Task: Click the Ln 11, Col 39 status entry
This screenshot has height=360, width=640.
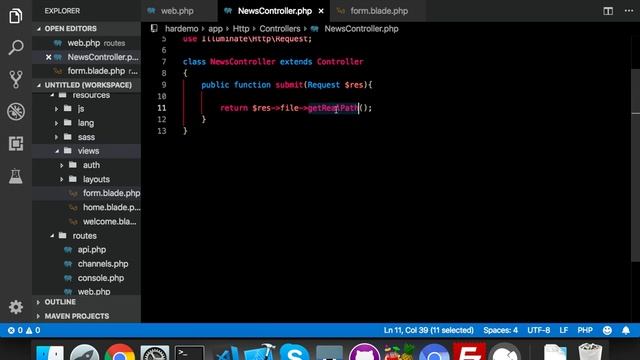Action: (x=429, y=330)
